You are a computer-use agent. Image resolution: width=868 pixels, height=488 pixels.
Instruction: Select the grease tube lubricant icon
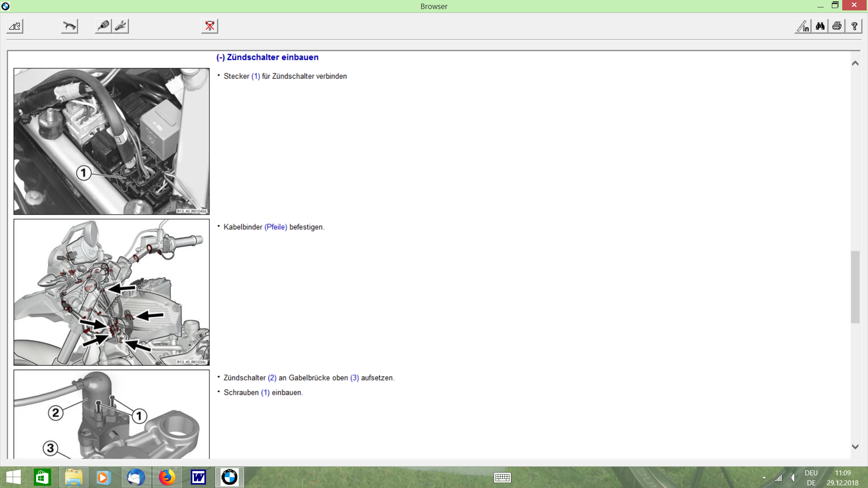tap(104, 26)
